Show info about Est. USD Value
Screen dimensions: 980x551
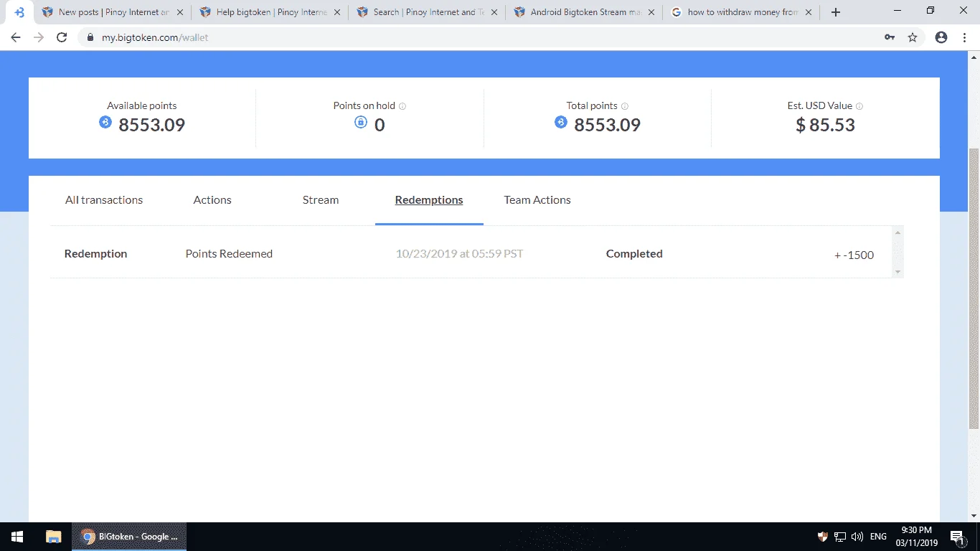pyautogui.click(x=859, y=106)
